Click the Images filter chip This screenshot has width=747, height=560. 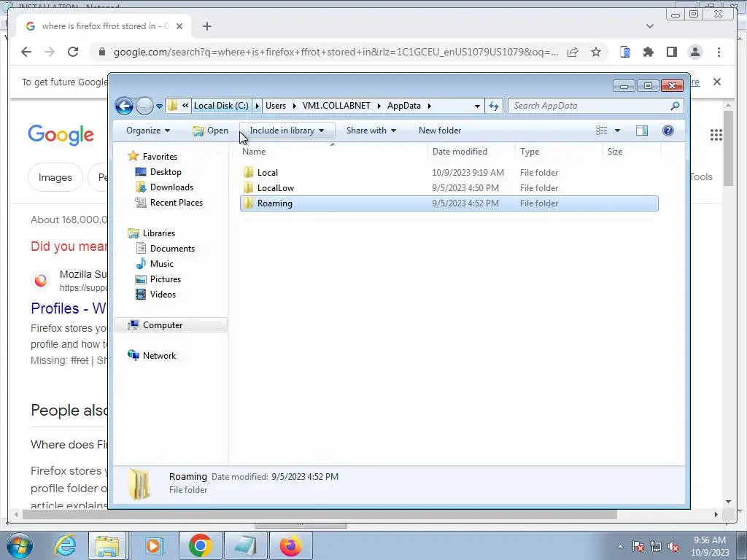55,178
